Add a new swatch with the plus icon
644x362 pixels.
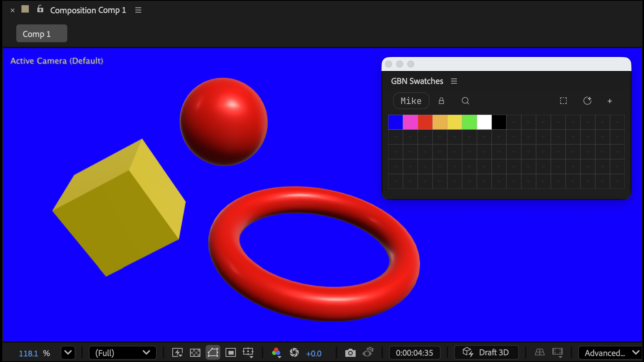click(x=609, y=101)
